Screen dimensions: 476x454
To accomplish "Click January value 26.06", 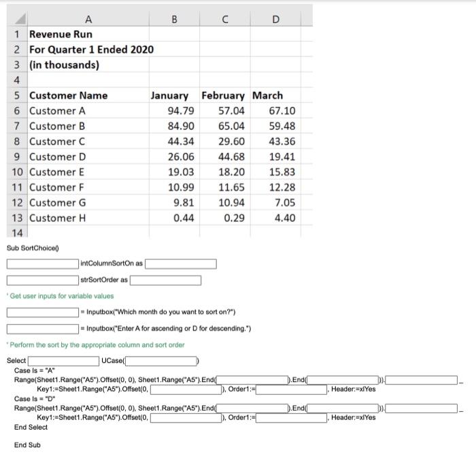I will pyautogui.click(x=174, y=157).
